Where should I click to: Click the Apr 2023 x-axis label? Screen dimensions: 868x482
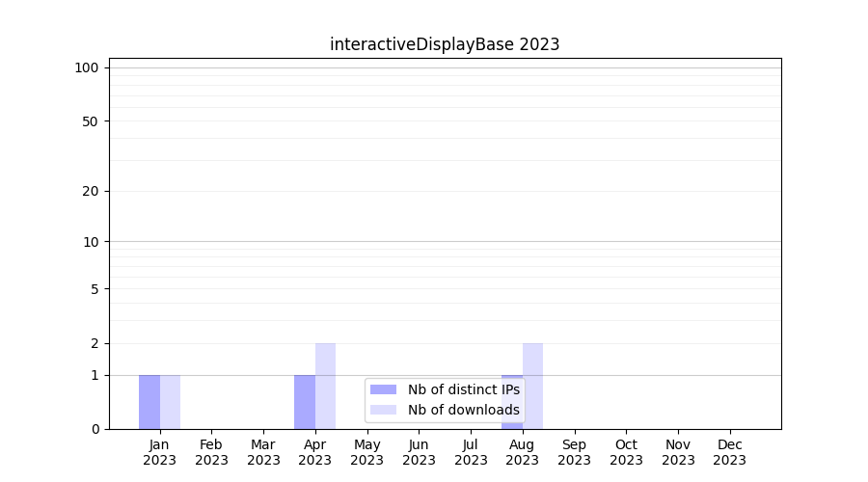(315, 452)
